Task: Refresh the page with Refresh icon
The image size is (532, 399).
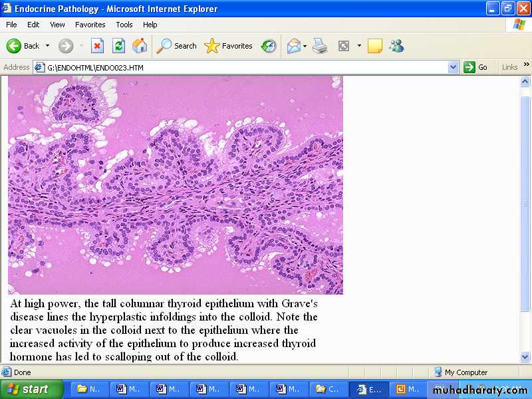Action: tap(118, 46)
